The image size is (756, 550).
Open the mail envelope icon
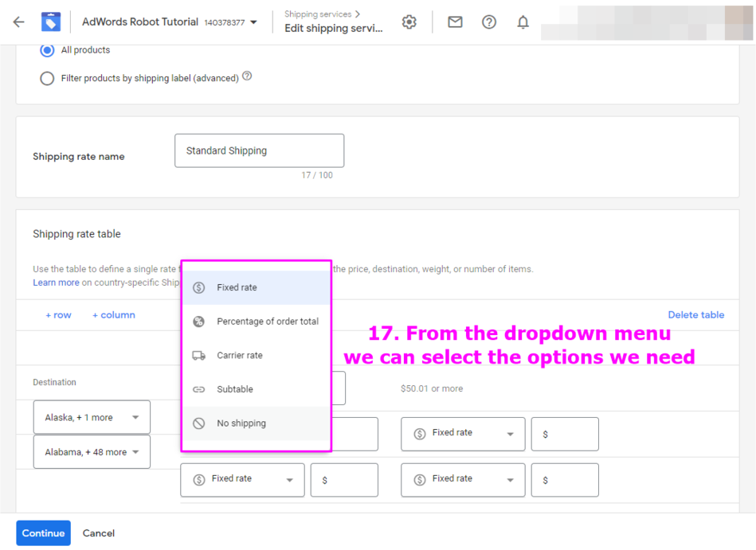tap(455, 22)
